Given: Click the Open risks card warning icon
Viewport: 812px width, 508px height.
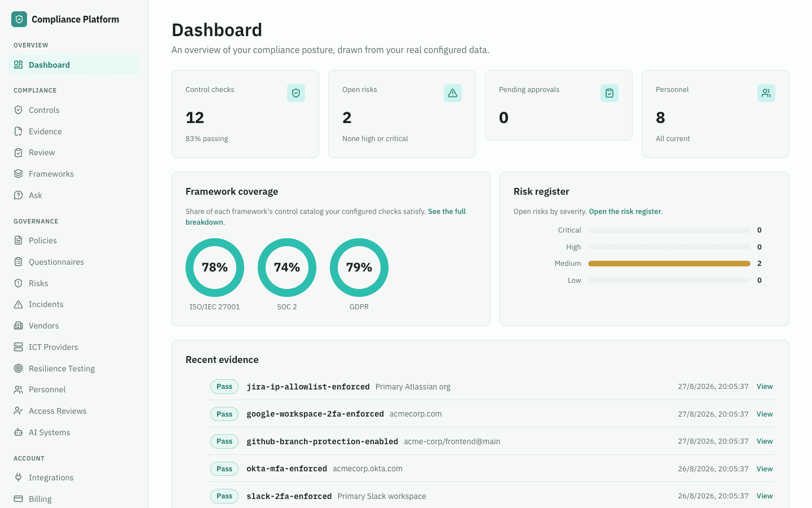Looking at the screenshot, I should pyautogui.click(x=453, y=93).
